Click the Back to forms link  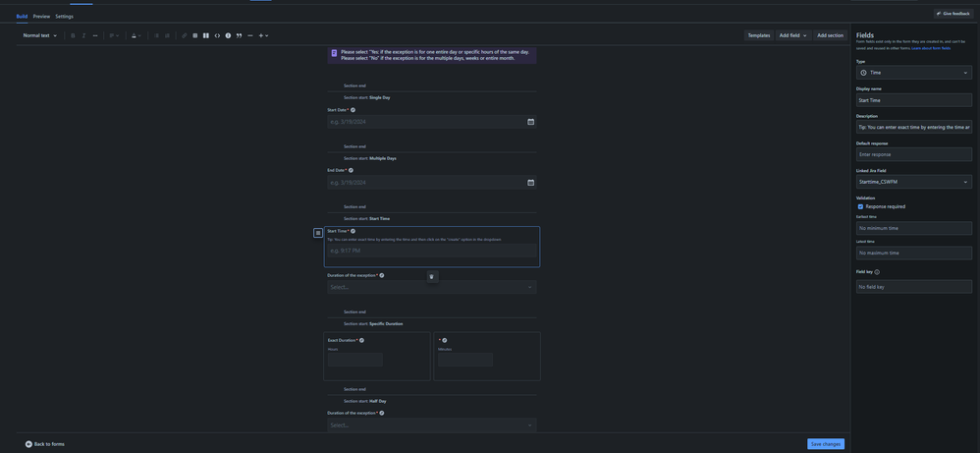tap(45, 444)
